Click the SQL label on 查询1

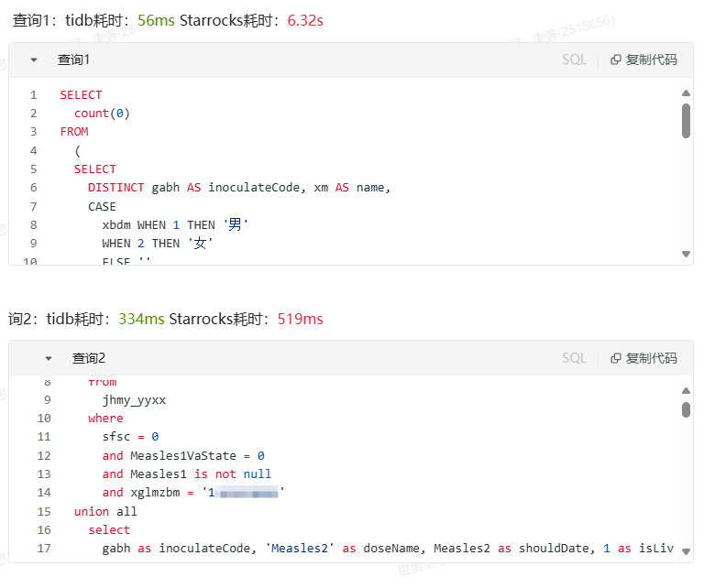coord(574,60)
